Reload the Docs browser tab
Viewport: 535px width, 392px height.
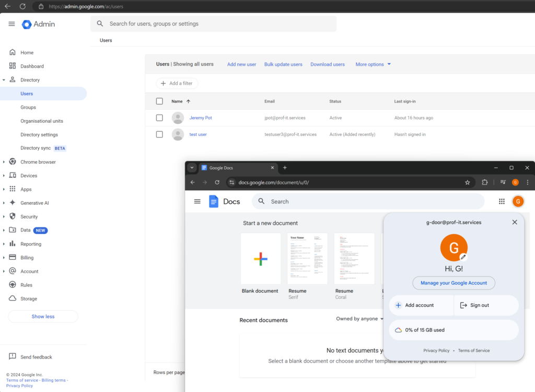click(217, 182)
